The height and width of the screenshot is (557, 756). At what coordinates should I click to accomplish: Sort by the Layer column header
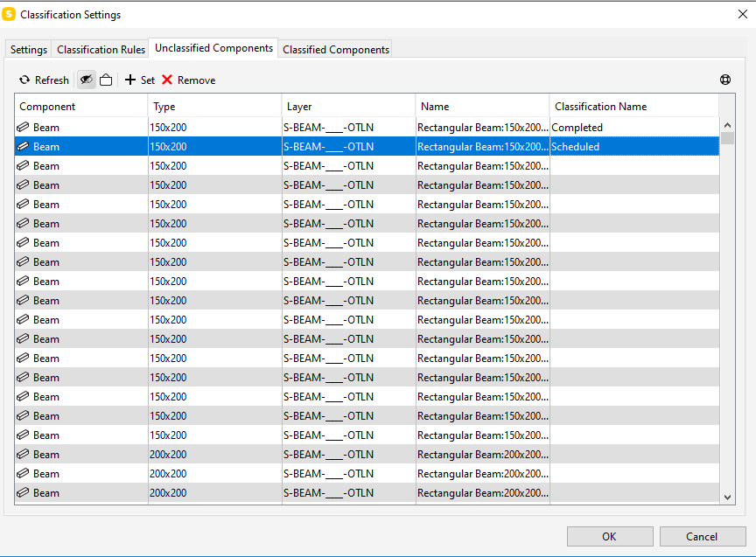coord(348,107)
